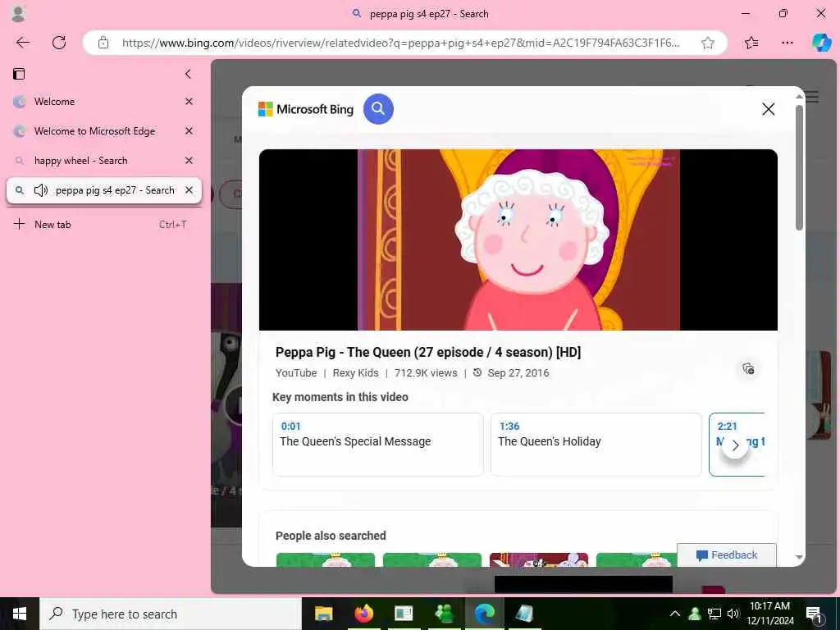This screenshot has height=630, width=840.
Task: Click the Sep 27, 2016 date
Action: click(x=518, y=373)
